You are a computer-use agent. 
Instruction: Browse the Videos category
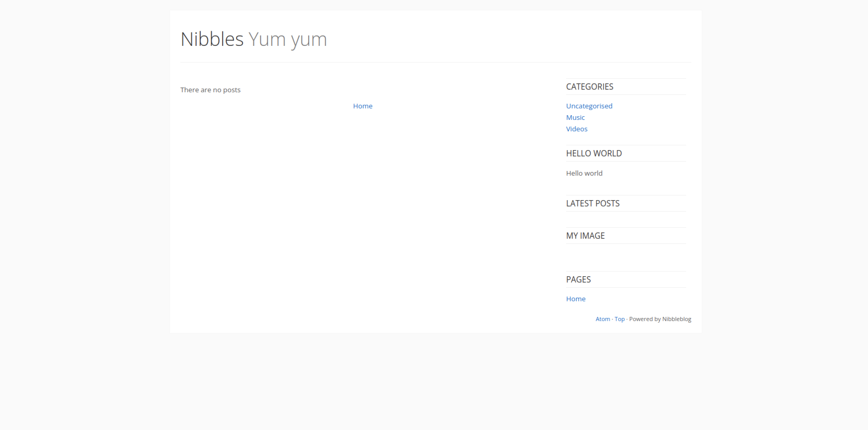[x=577, y=129]
